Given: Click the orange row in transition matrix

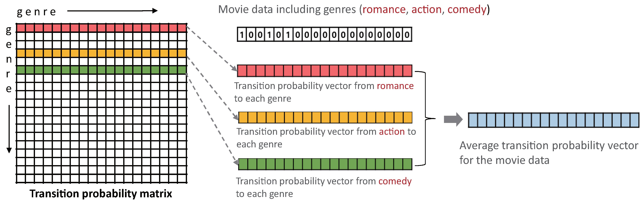Looking at the screenshot, I should (101, 53).
